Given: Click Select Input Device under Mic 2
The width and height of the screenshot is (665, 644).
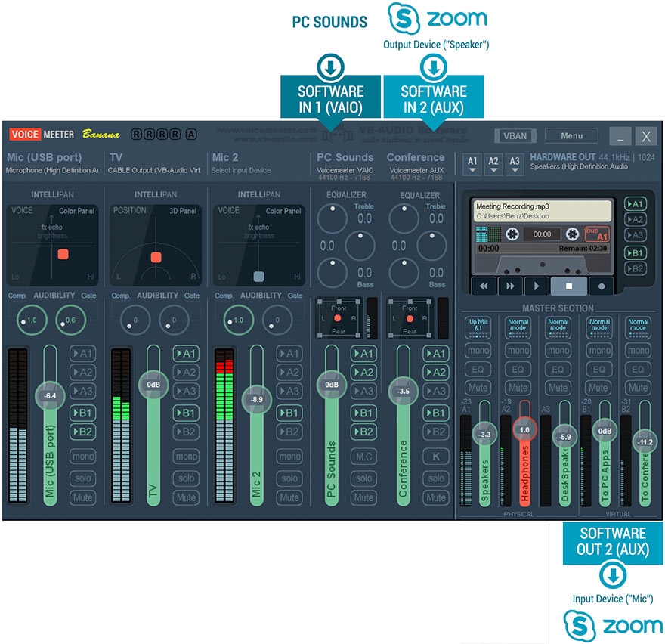Looking at the screenshot, I should 241,171.
